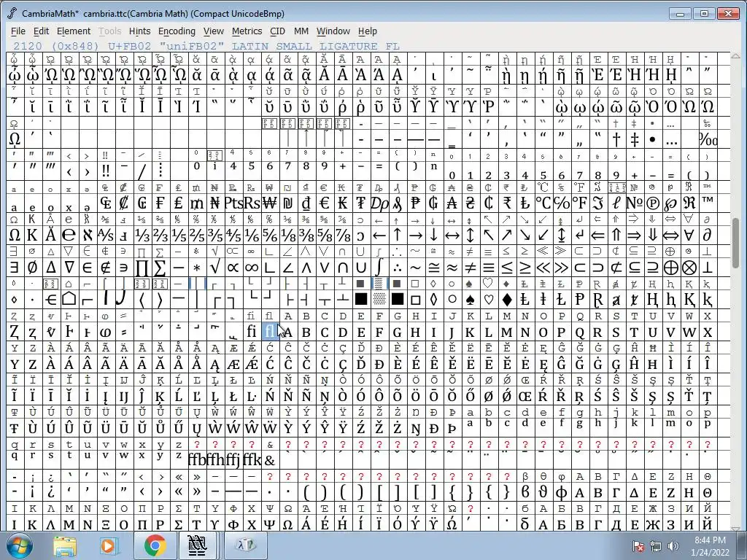The width and height of the screenshot is (747, 560).
Task: Open the Hints menu
Action: (x=139, y=31)
